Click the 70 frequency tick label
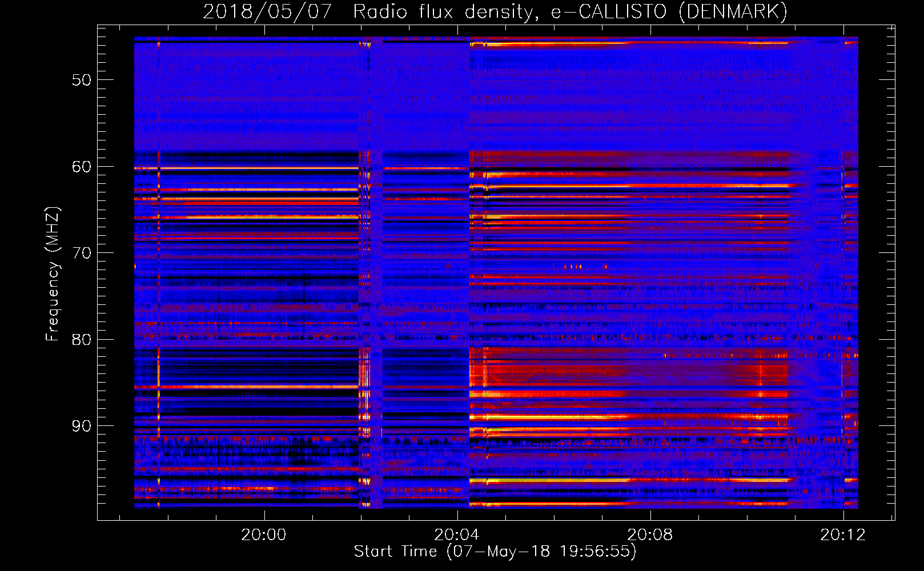 point(82,253)
